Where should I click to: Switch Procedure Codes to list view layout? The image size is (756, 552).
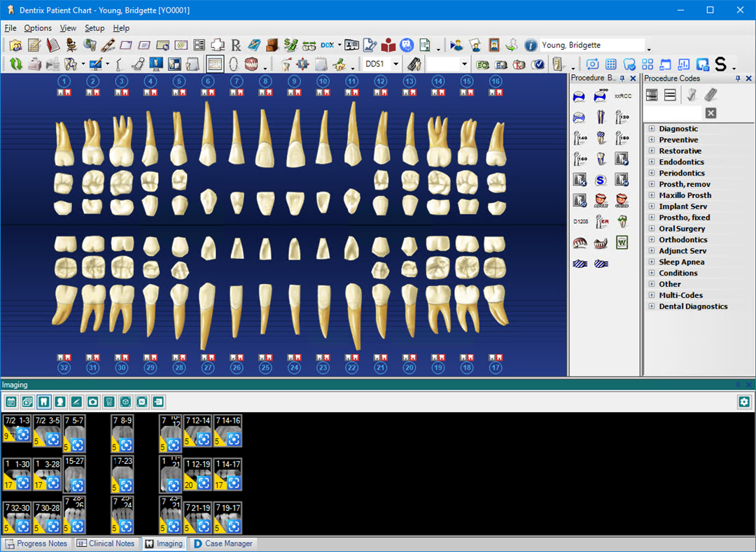670,94
